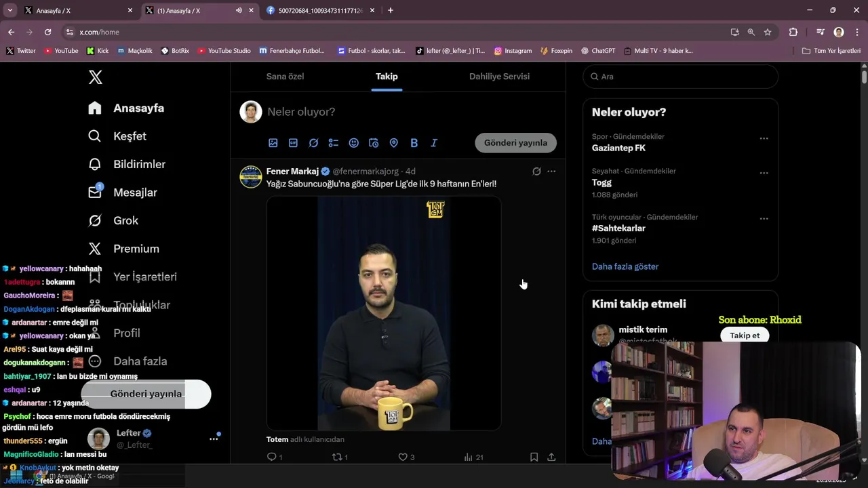Add image media to post

click(x=273, y=143)
